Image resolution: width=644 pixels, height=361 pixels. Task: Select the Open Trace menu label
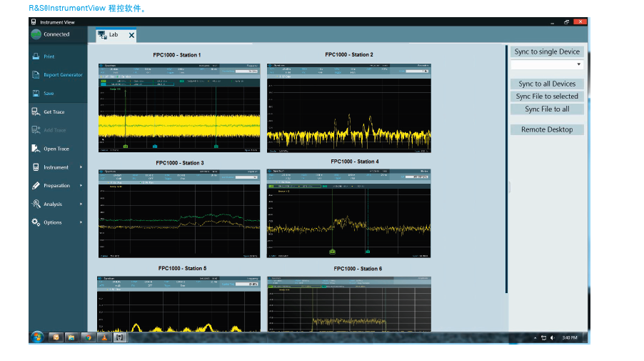click(x=56, y=149)
